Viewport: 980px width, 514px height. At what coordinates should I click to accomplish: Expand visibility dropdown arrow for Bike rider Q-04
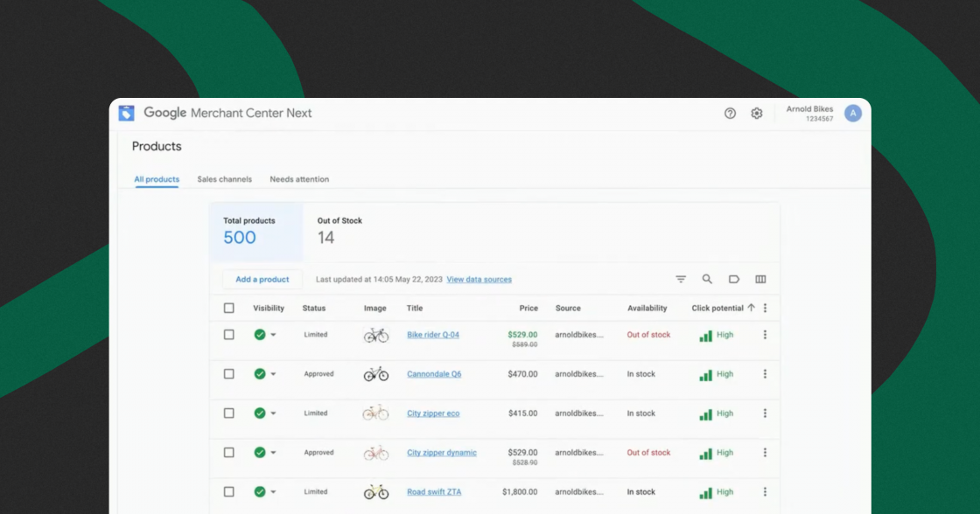[273, 336]
